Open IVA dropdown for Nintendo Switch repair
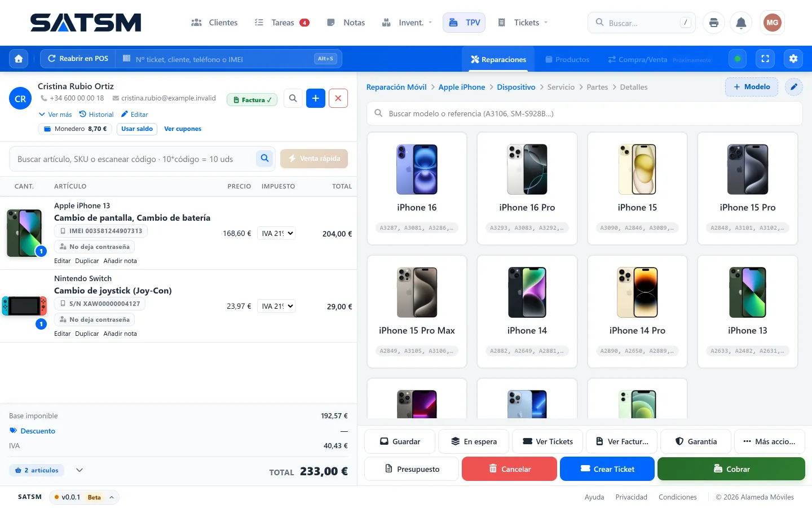The image size is (812, 508). [x=276, y=306]
